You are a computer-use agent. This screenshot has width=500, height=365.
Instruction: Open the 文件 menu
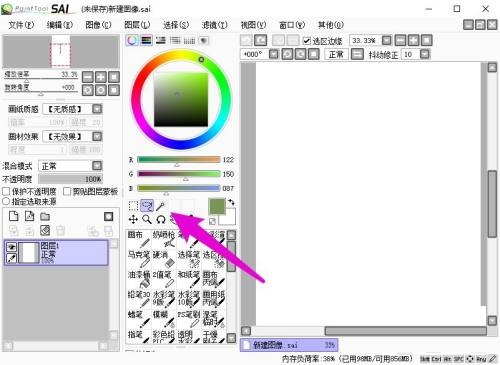point(21,25)
